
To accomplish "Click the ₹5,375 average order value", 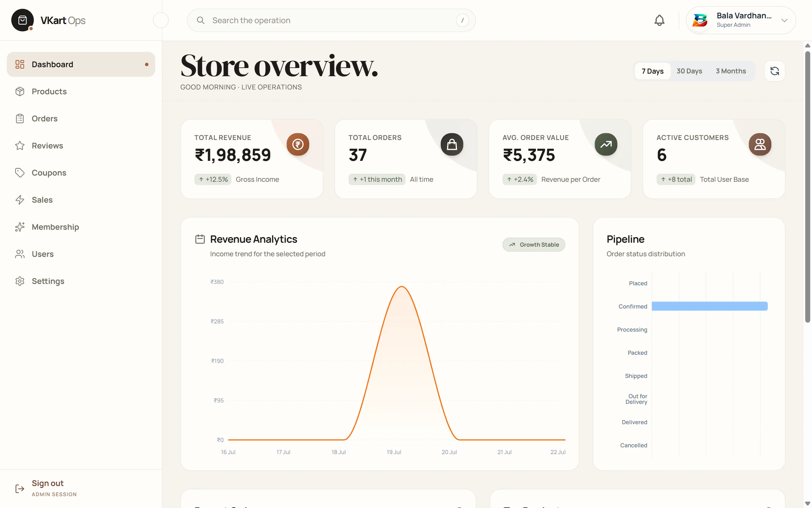I will [x=529, y=155].
